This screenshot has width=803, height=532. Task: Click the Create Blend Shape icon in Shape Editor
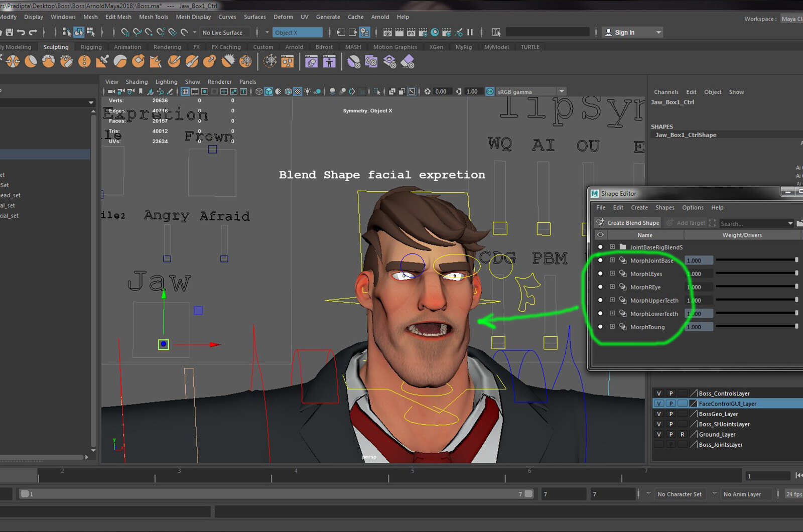tap(600, 223)
